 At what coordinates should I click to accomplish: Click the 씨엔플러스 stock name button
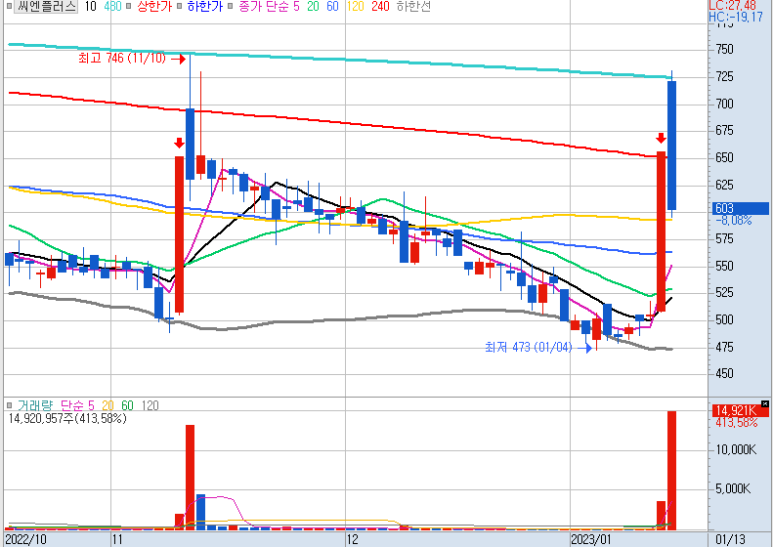45,6
